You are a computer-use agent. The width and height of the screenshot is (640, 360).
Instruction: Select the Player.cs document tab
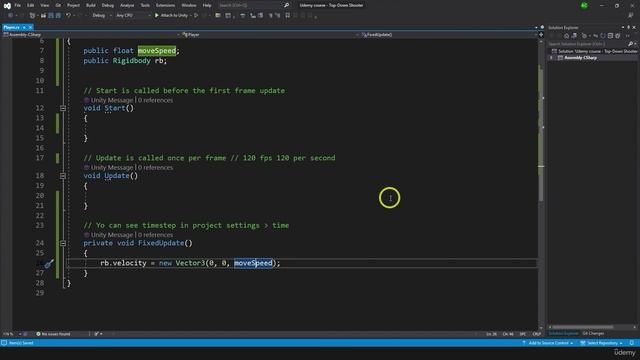(x=11, y=27)
